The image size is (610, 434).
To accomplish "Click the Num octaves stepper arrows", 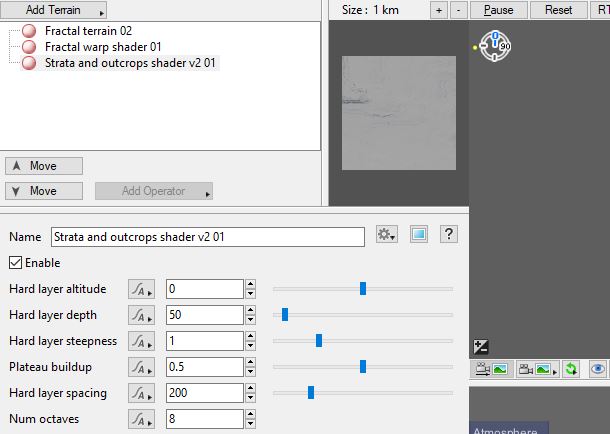I will [x=251, y=419].
